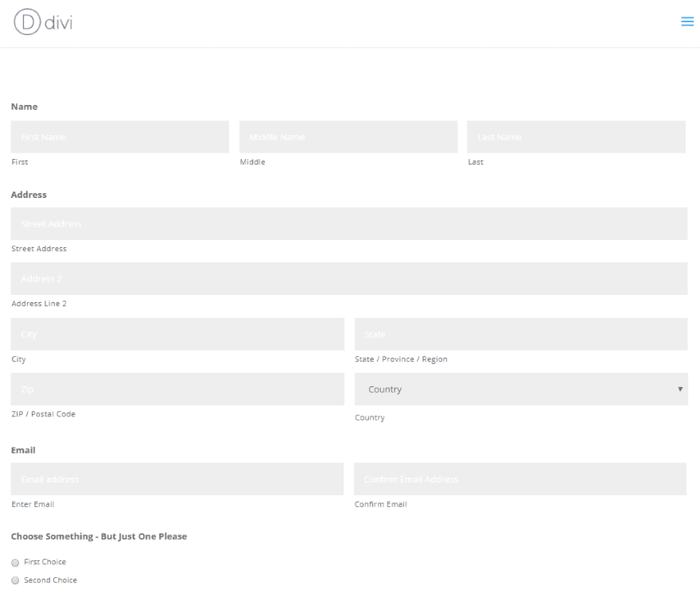
Task: Click the Last Name input field
Action: click(576, 137)
